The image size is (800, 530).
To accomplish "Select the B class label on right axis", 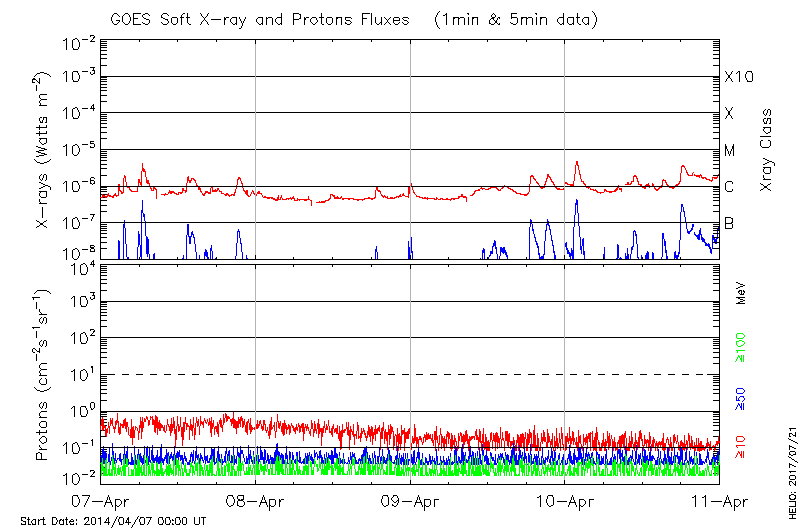I will [730, 223].
